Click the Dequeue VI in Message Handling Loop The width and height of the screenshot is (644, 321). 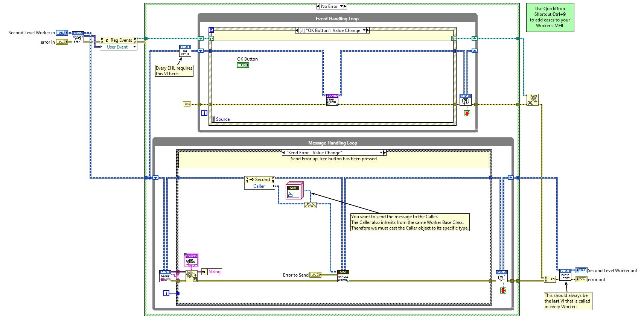tap(165, 276)
